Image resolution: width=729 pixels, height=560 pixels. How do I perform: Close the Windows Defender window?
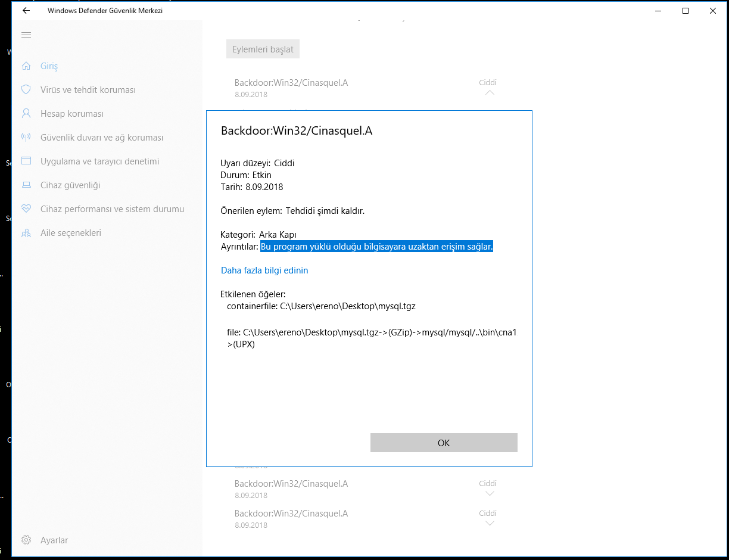tap(713, 11)
